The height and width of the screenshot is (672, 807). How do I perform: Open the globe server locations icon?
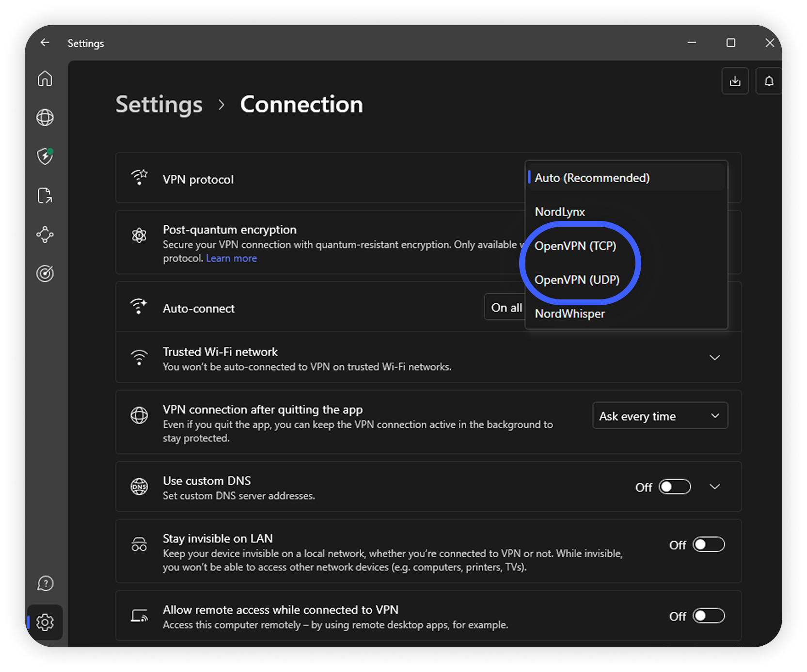tap(45, 117)
